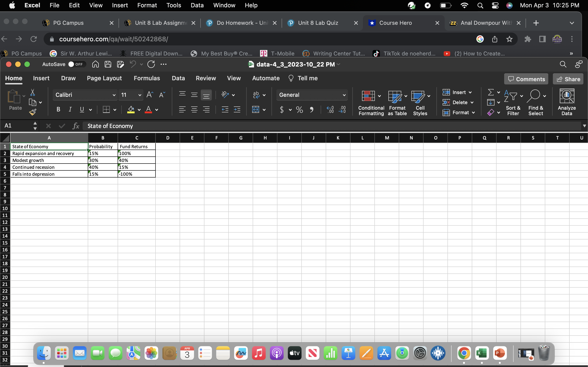588x367 pixels.
Task: Apply Format as Table
Action: tap(396, 101)
